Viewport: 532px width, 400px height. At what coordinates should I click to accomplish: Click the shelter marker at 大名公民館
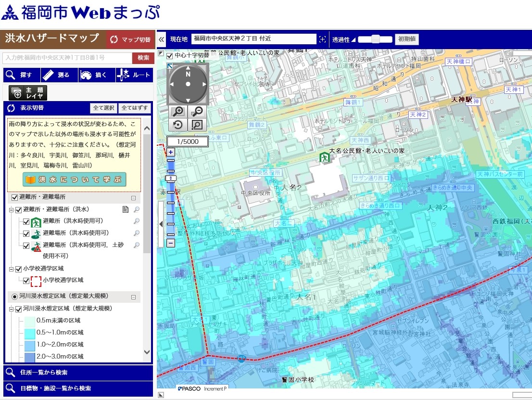coord(325,157)
